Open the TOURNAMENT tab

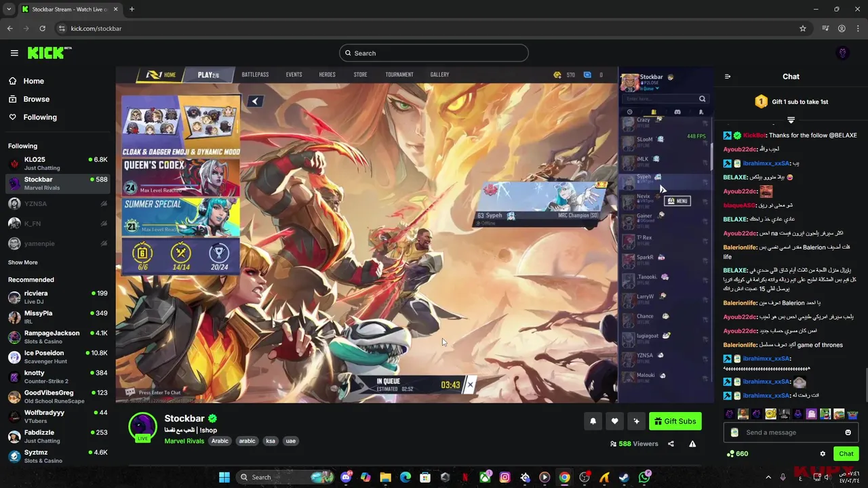[399, 75]
